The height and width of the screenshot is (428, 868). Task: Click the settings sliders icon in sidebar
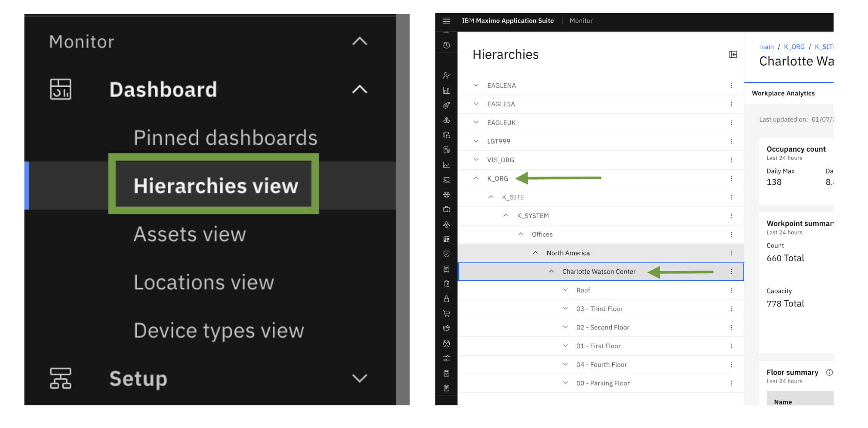click(x=446, y=358)
